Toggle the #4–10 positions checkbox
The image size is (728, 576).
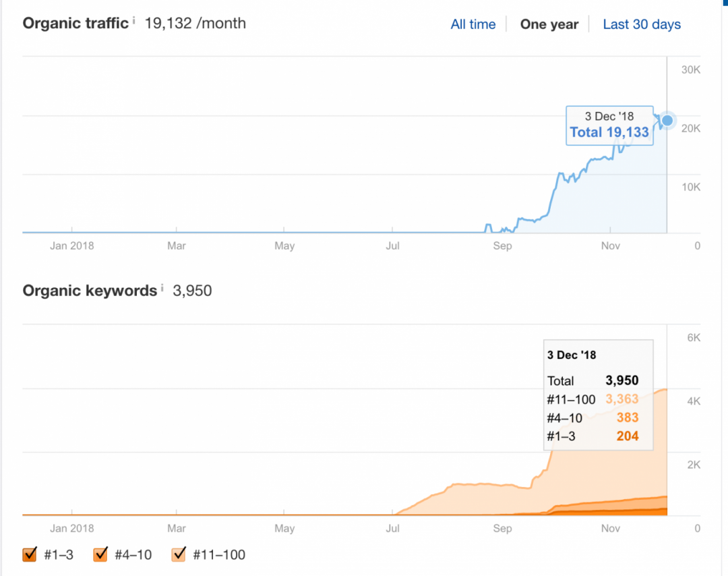pyautogui.click(x=101, y=554)
